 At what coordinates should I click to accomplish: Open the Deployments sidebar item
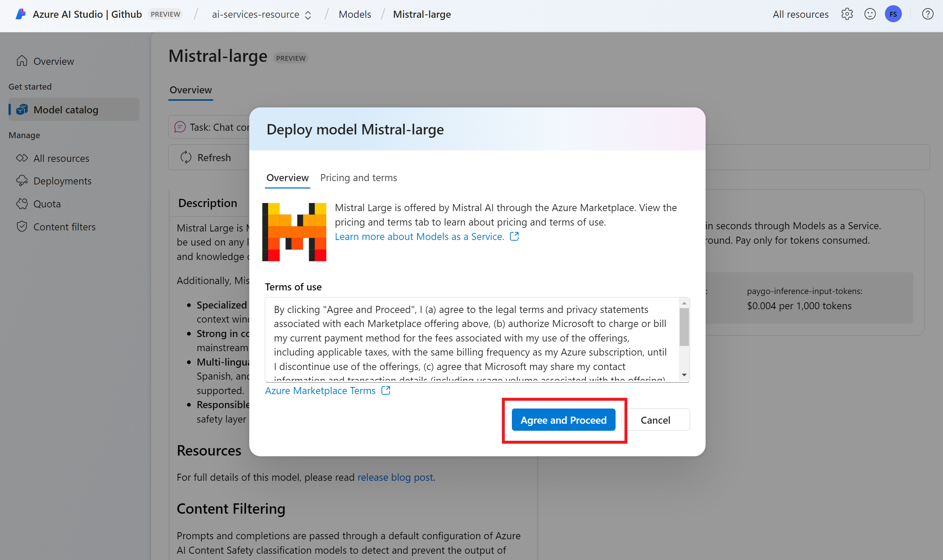point(62,181)
